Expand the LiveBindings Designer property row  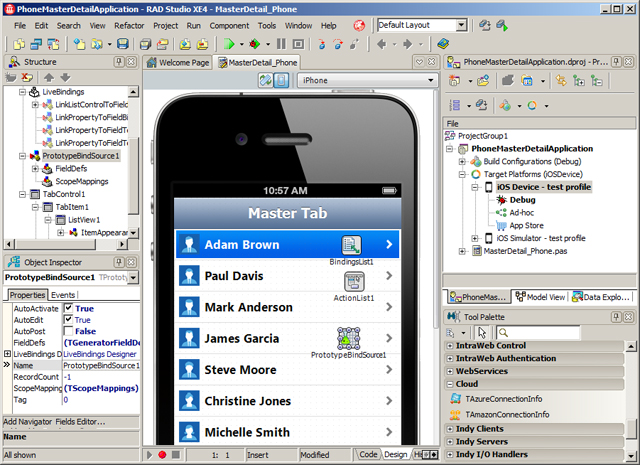point(7,354)
